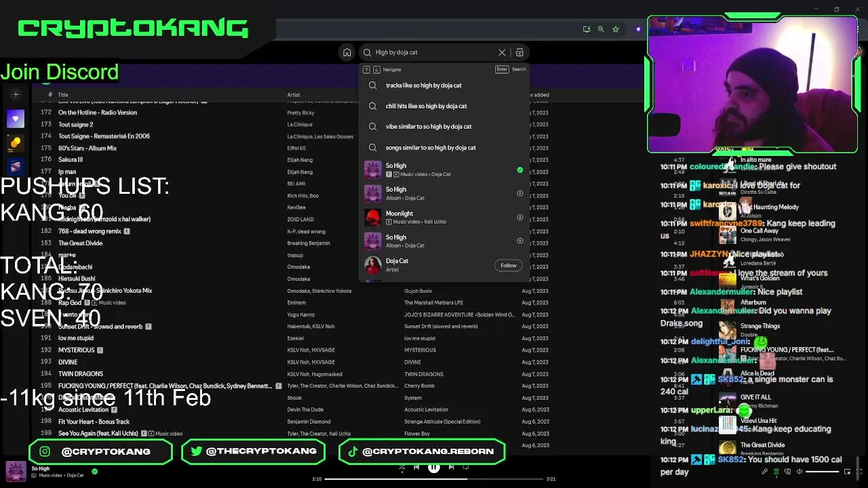
Task: Click purple extension icon in browser toolbar
Action: [638, 29]
